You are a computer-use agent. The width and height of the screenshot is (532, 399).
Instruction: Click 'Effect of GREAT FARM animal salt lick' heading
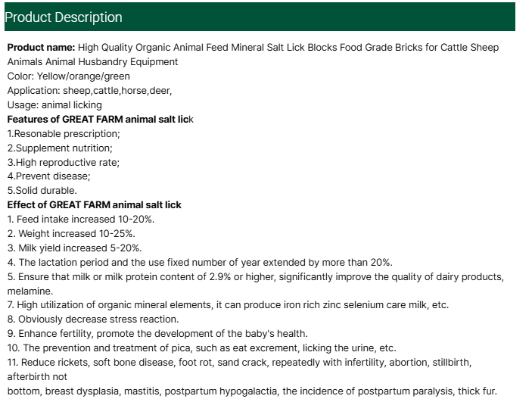click(x=94, y=205)
